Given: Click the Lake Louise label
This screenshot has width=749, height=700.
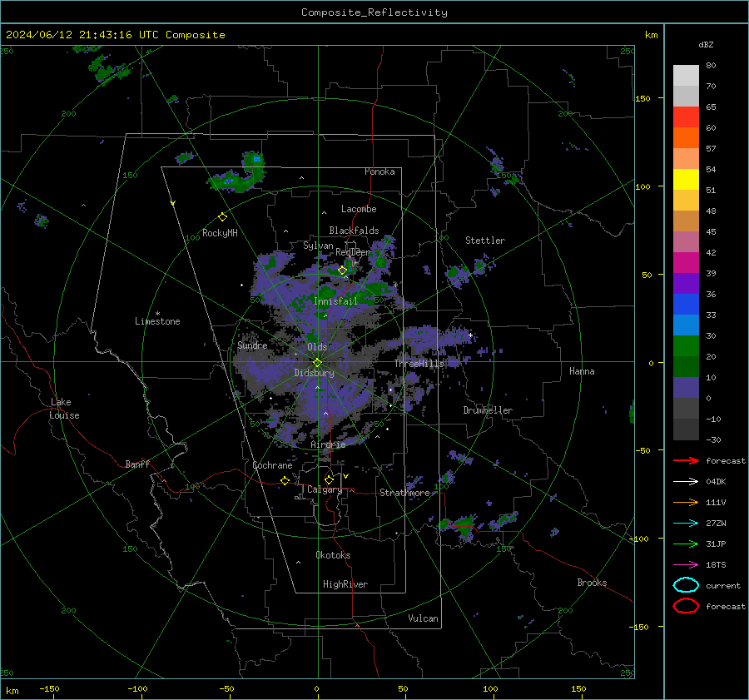Looking at the screenshot, I should 64,409.
